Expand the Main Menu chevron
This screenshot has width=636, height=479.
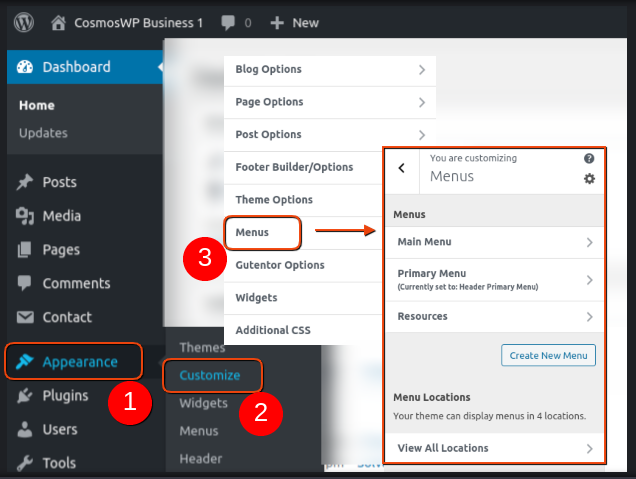coord(589,243)
